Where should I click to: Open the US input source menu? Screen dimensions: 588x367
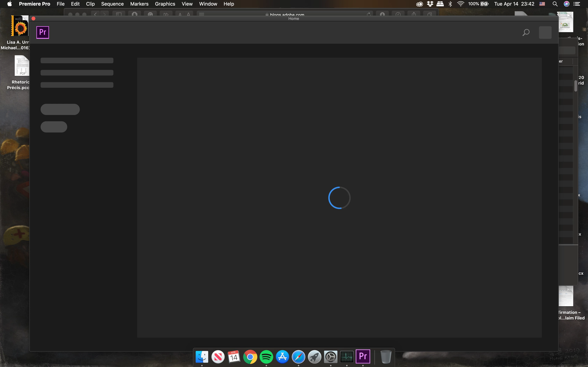[x=542, y=4]
